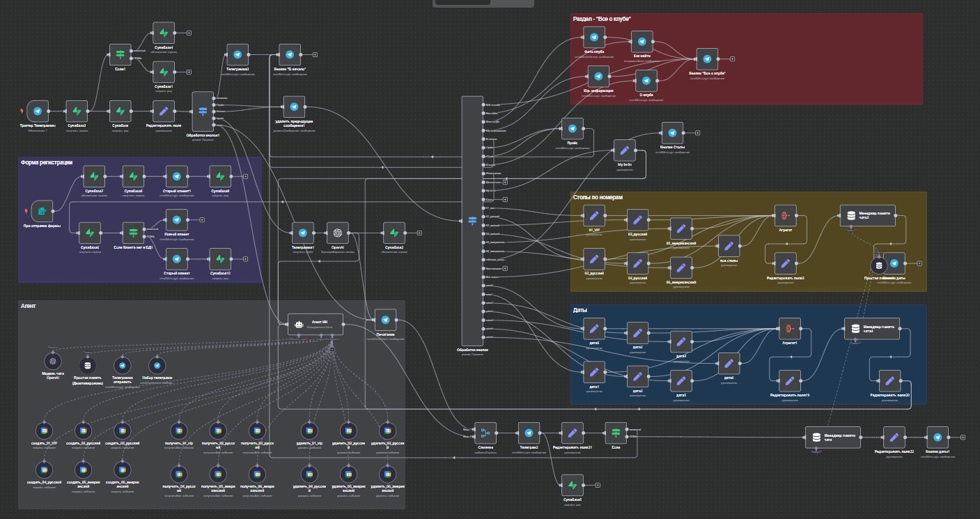Viewport: 980px width, 519px height.
Task: Click the Даты sticky note header
Action: point(580,309)
